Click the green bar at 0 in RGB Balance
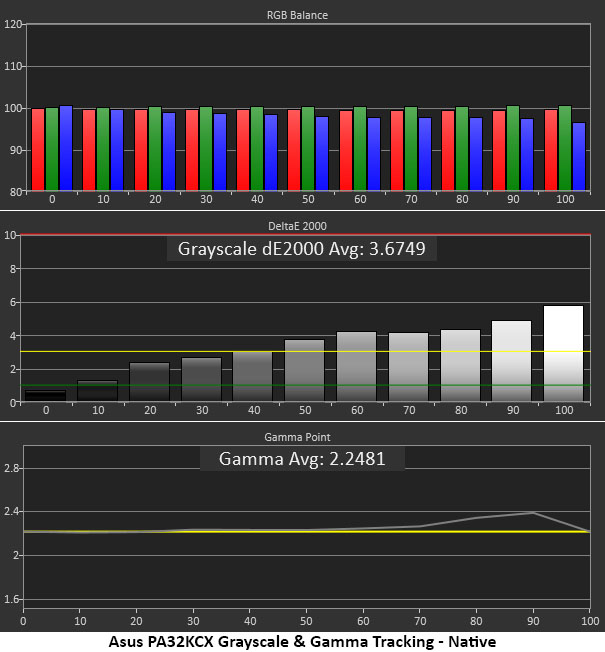Screen dimensions: 605x652 [52, 149]
